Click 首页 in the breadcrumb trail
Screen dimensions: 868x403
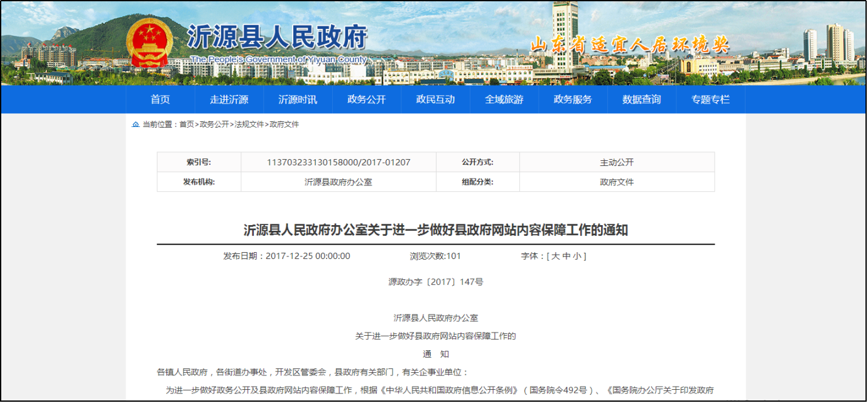click(187, 124)
